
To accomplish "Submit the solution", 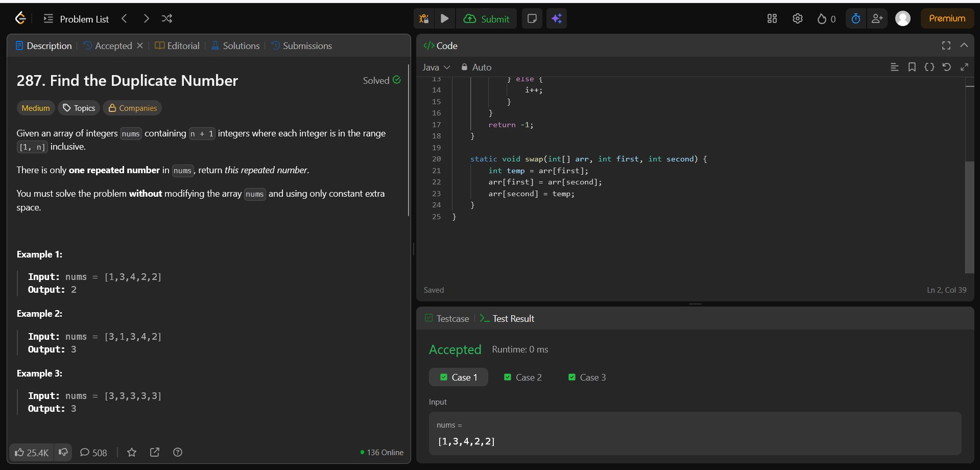I will tap(486, 19).
